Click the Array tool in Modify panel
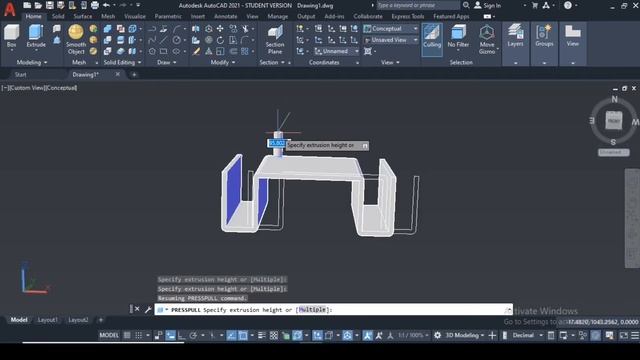Screen dimensions: 640x360 (244, 51)
